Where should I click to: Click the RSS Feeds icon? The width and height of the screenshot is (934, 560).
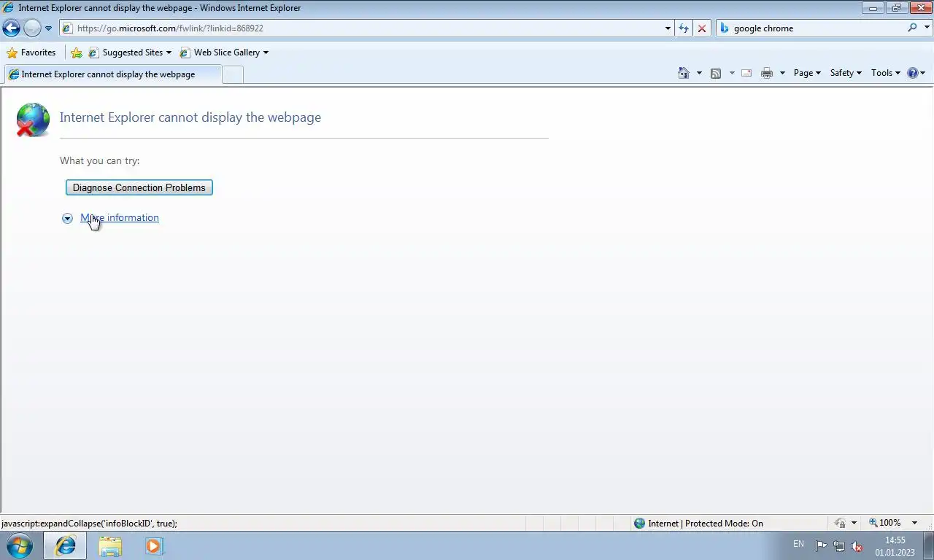(716, 73)
